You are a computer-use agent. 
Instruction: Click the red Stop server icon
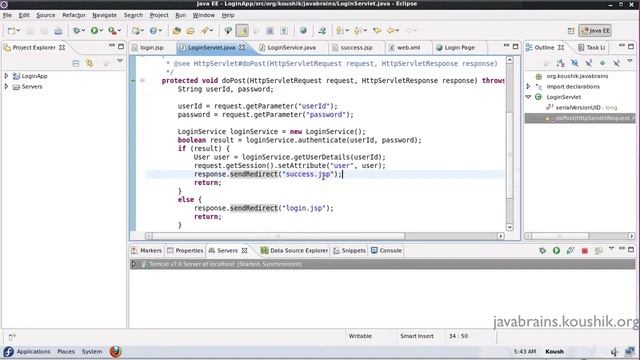[584, 251]
